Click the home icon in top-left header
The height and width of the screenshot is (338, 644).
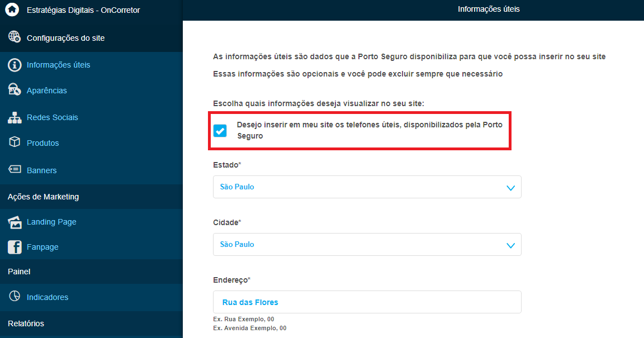[x=12, y=10]
